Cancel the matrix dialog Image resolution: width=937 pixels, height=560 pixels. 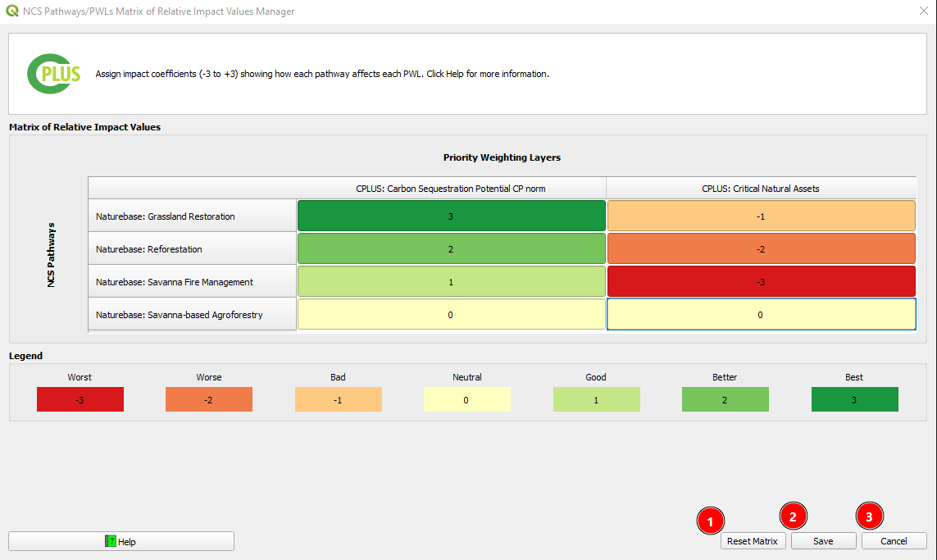pyautogui.click(x=894, y=541)
